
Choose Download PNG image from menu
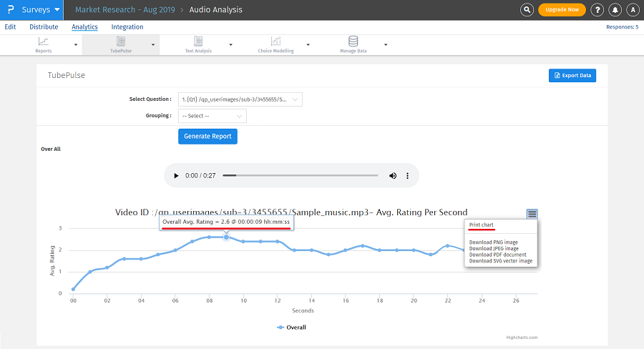point(493,242)
